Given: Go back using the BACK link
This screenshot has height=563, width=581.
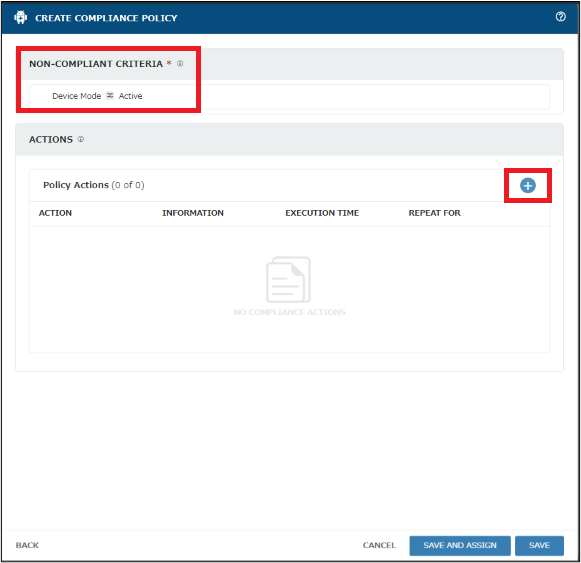Looking at the screenshot, I should 27,545.
